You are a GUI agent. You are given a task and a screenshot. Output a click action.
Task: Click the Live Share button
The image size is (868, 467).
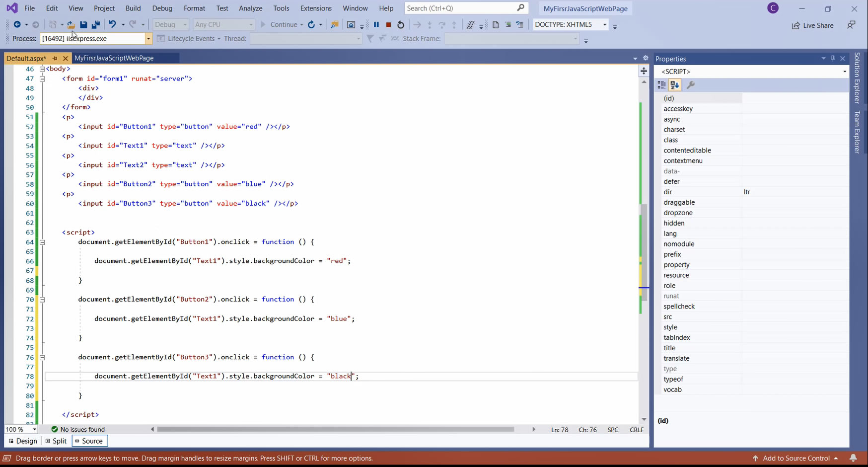pos(812,25)
